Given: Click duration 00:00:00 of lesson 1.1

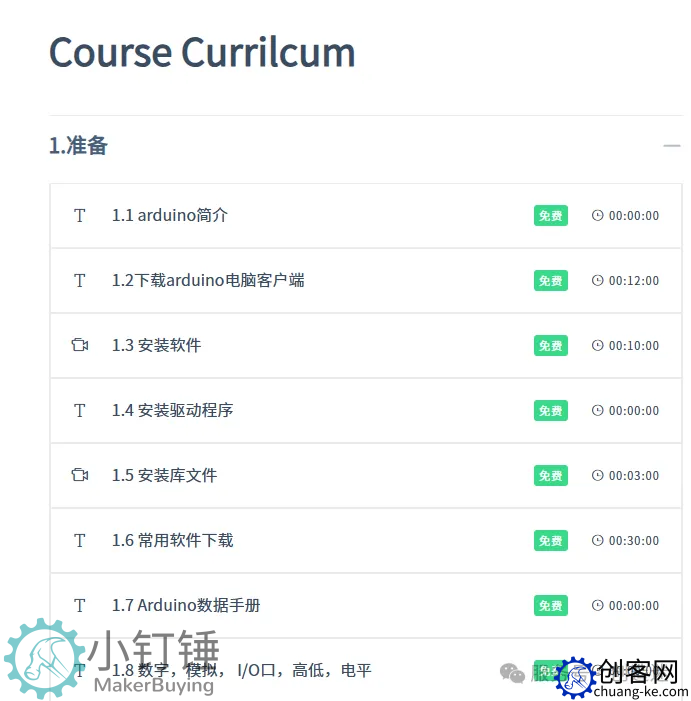Looking at the screenshot, I should pyautogui.click(x=634, y=215).
